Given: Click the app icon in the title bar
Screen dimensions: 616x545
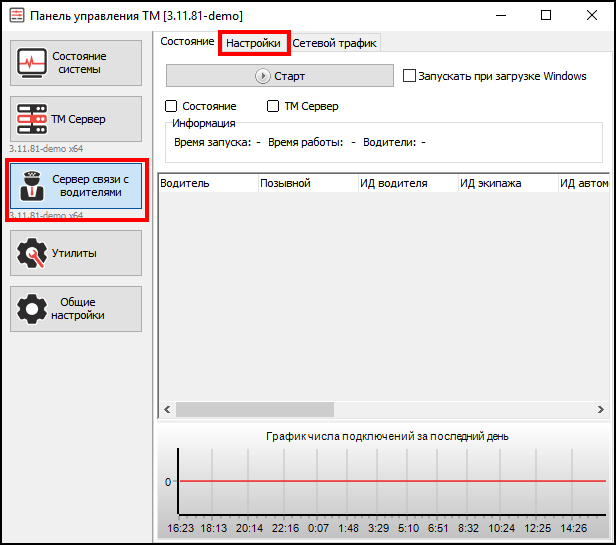Looking at the screenshot, I should pos(16,16).
